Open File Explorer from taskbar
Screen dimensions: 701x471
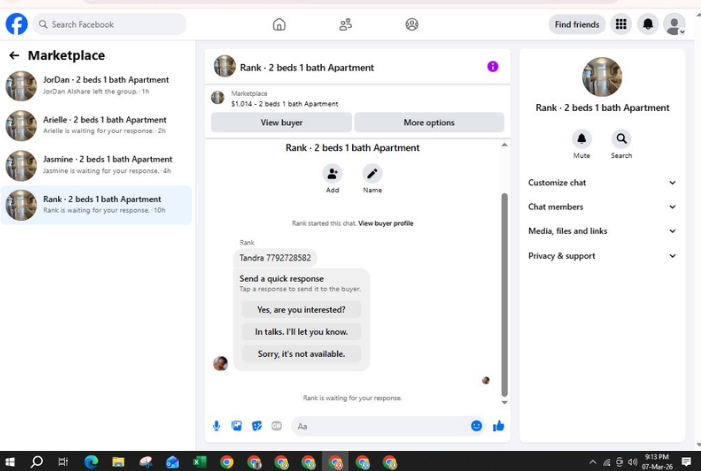pyautogui.click(x=118, y=462)
